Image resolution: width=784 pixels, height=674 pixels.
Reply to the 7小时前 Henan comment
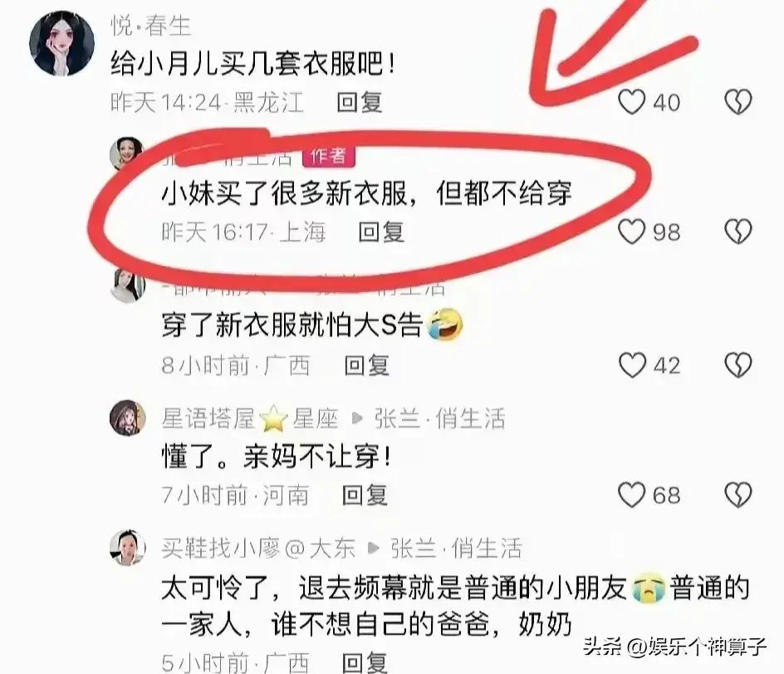pyautogui.click(x=365, y=496)
